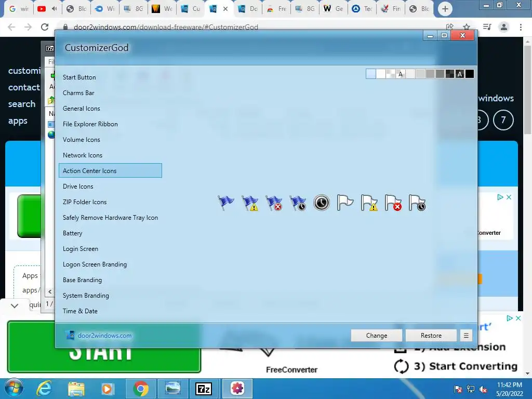Open ZIP Folder Icons category
Screen dimensions: 532x399
(x=110, y=202)
